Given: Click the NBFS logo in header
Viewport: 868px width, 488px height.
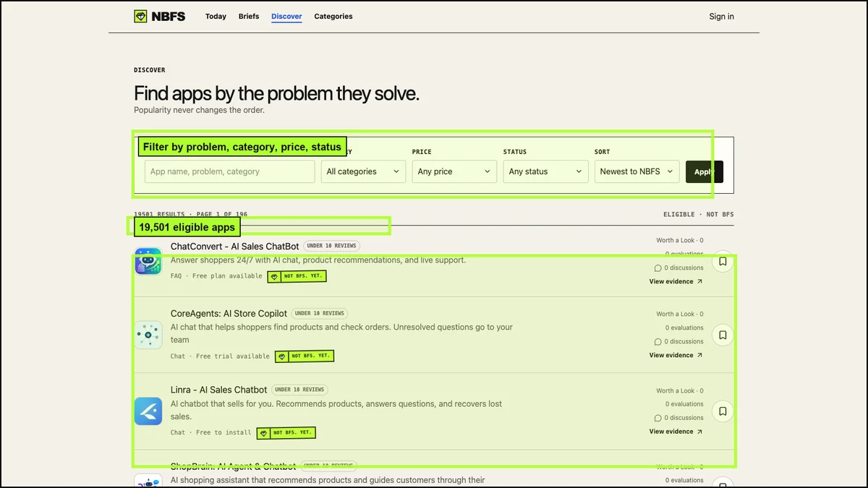Looking at the screenshot, I should (x=159, y=16).
